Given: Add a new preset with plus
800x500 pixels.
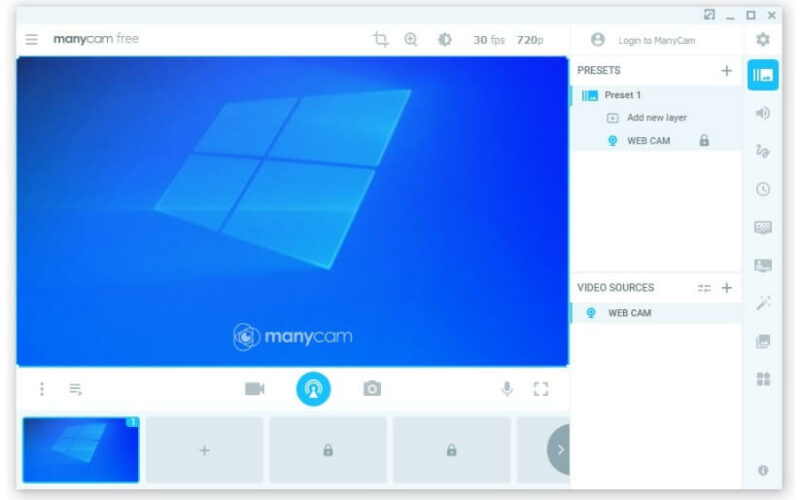Looking at the screenshot, I should [727, 70].
